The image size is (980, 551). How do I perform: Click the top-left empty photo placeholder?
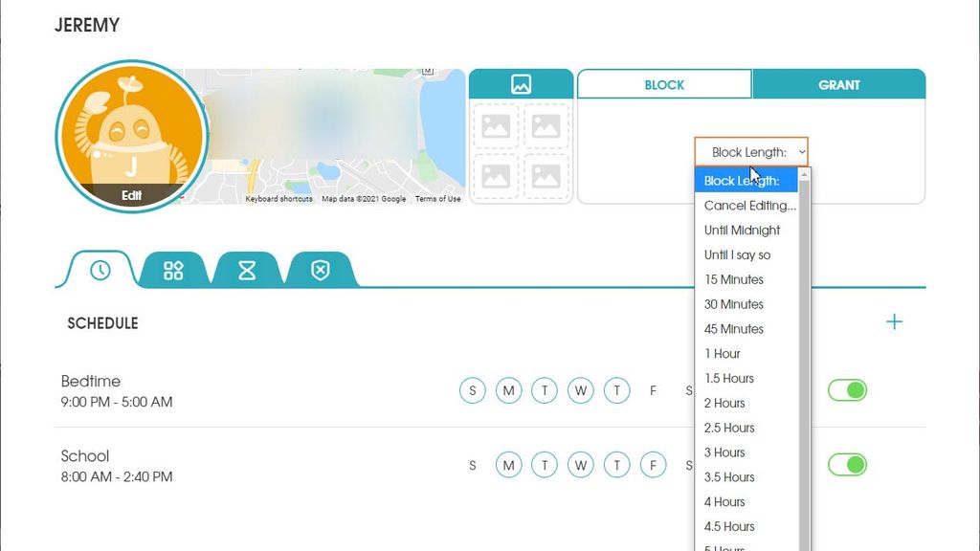click(x=496, y=128)
